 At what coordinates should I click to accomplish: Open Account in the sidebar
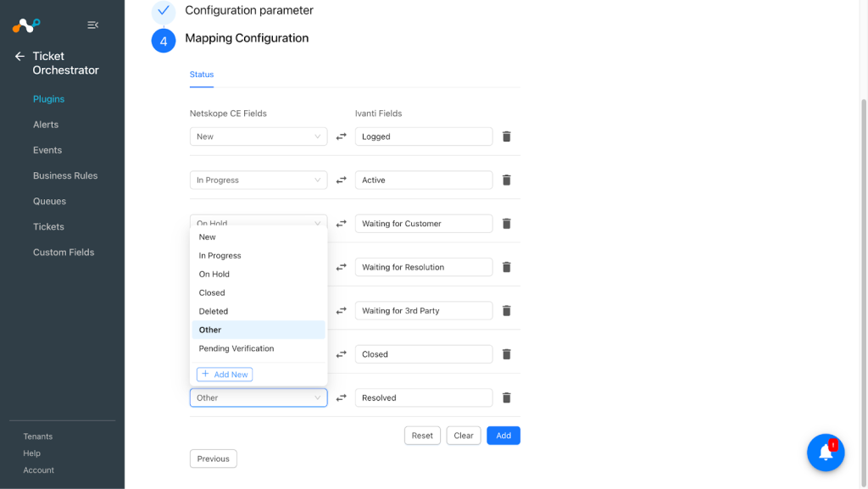tap(39, 470)
